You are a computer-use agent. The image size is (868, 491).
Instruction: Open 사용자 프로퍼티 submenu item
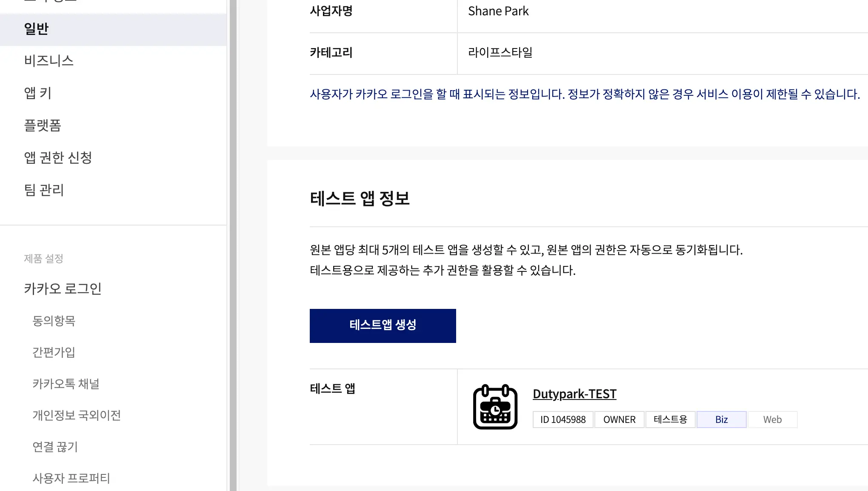pos(71,478)
